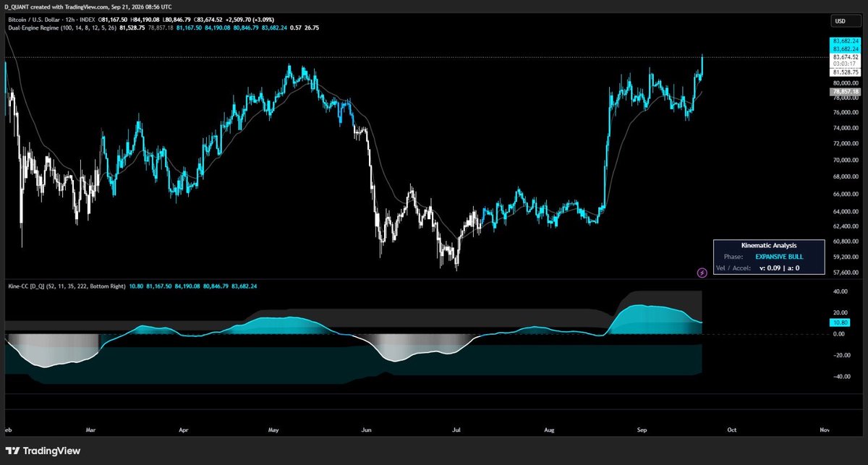This screenshot has width=868, height=465.
Task: Click the white 81,528.75 price axis label
Action: (x=845, y=72)
